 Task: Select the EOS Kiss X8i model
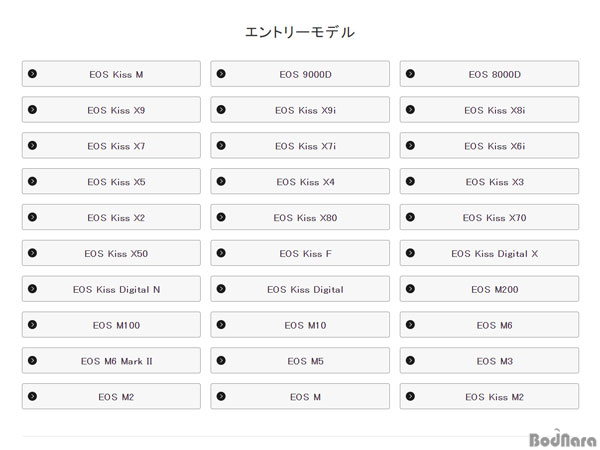coord(489,109)
